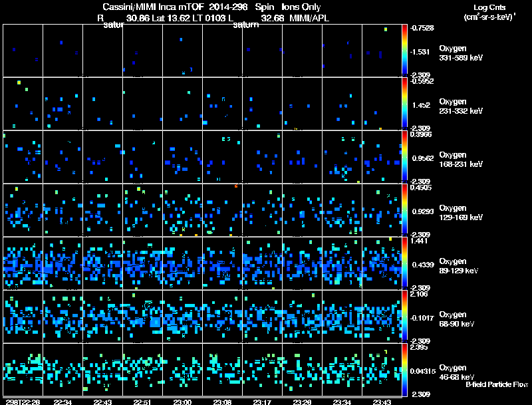Click the B-field Particle Flow text
This screenshot has height=405, width=532.
pos(496,384)
